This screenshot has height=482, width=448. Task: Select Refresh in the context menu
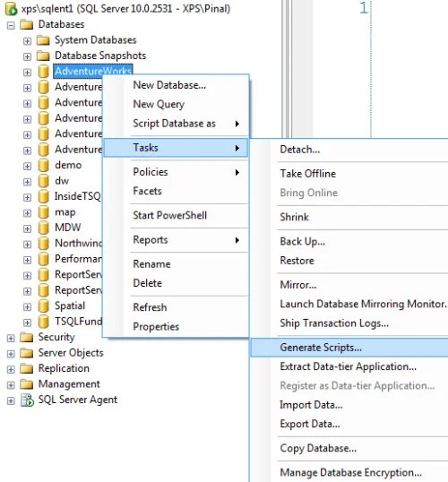click(x=176, y=307)
